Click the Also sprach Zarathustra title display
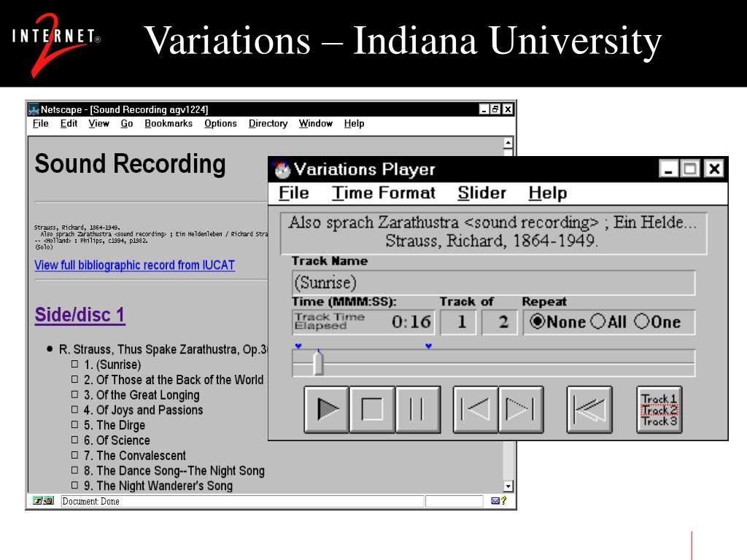This screenshot has height=560, width=747. click(x=493, y=232)
